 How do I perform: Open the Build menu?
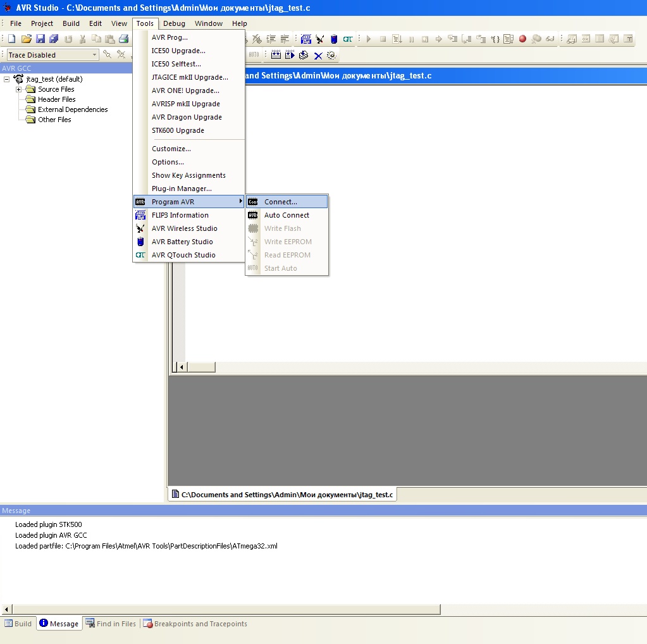point(71,23)
